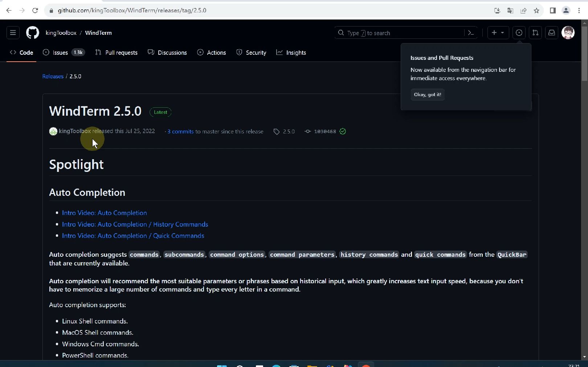Viewport: 588px width, 367px height.
Task: Open the Issues shortcut icon in header
Action: pos(519,33)
